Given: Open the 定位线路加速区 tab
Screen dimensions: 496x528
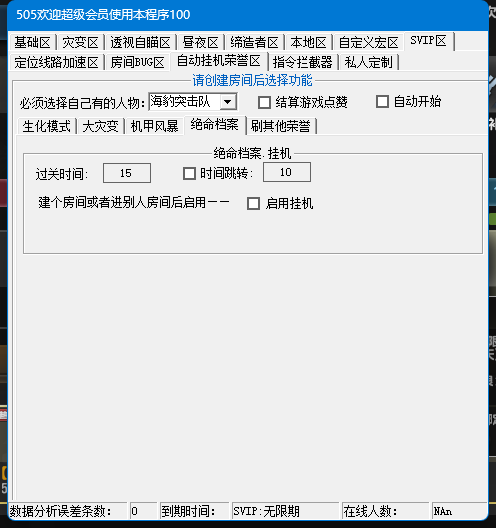Looking at the screenshot, I should pos(56,62).
